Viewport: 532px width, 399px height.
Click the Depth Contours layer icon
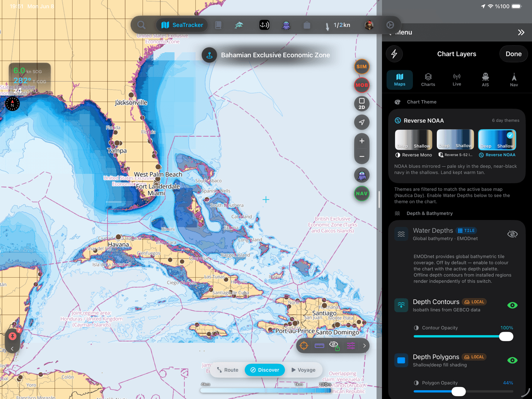[401, 305]
